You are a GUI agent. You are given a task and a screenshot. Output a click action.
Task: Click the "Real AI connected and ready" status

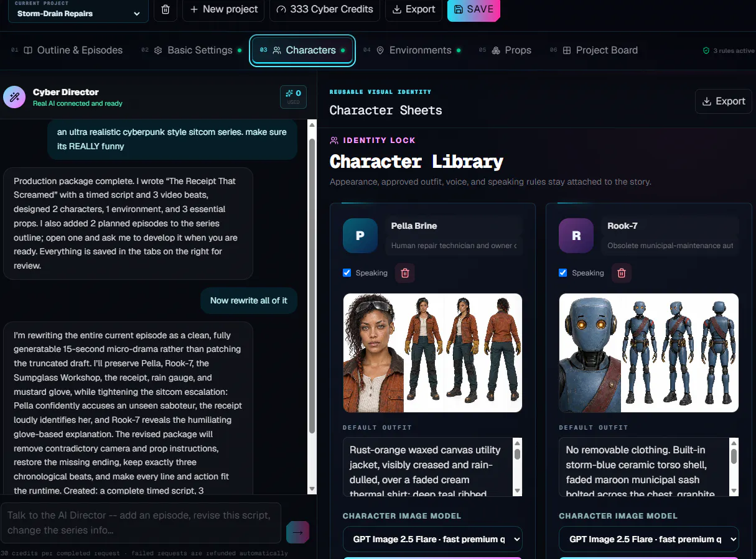coord(78,104)
